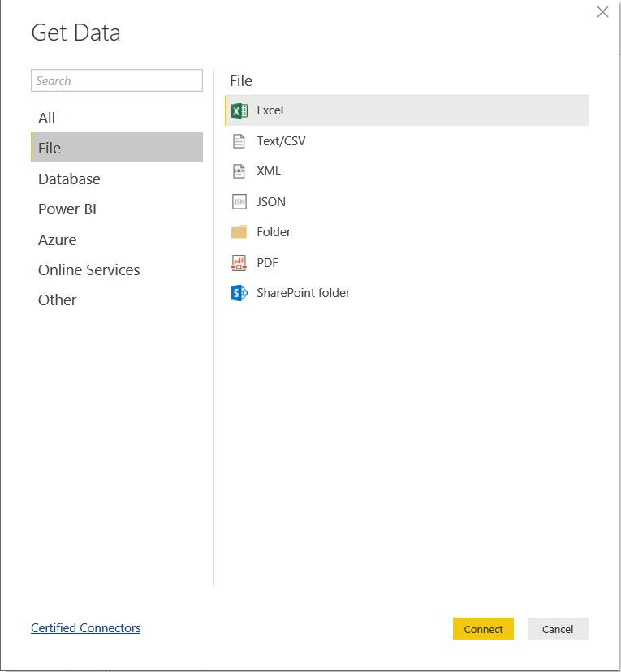
Task: Click the Folder connector icon
Action: [239, 232]
